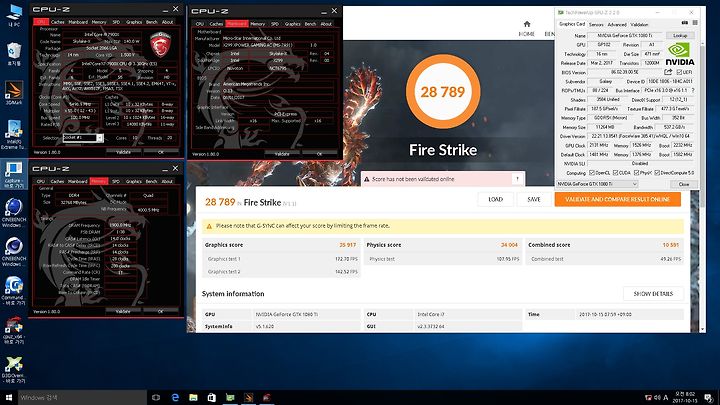Click the 28 789 score circle

(x=443, y=92)
